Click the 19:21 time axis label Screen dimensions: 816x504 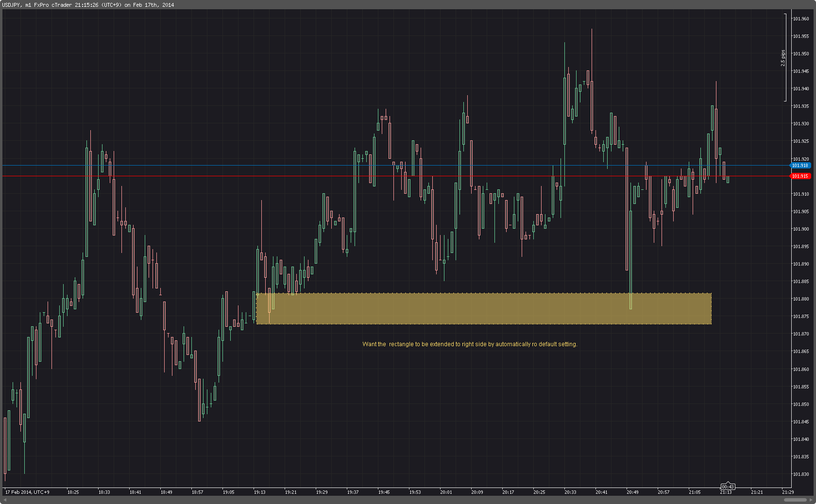290,492
